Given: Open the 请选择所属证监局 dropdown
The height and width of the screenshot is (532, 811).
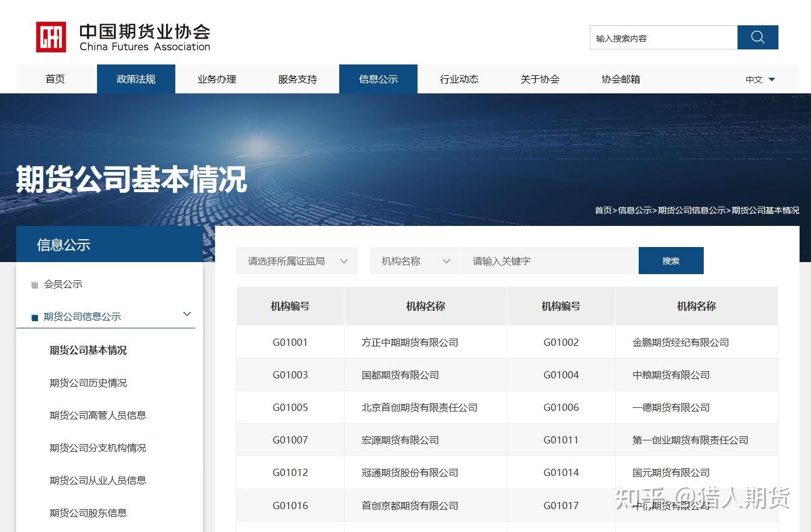Looking at the screenshot, I should tap(297, 261).
